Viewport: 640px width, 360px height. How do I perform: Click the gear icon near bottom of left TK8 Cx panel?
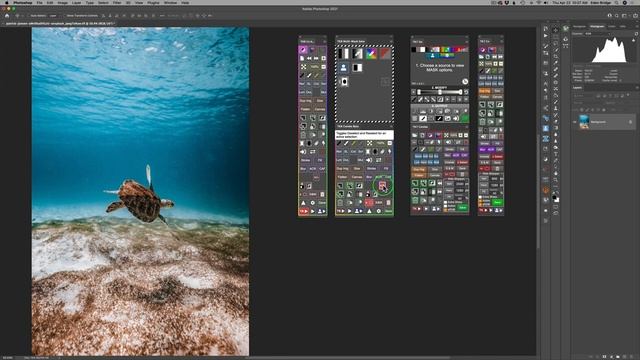[x=313, y=203]
